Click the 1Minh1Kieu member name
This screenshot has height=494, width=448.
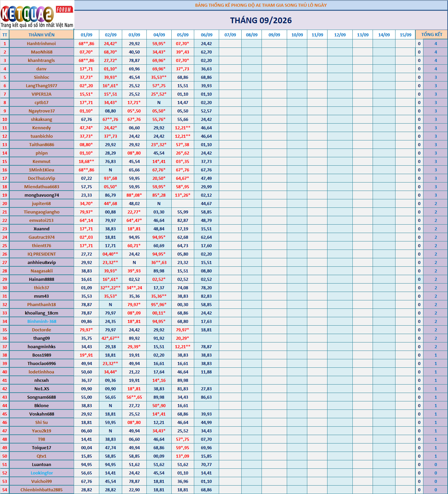[41, 170]
